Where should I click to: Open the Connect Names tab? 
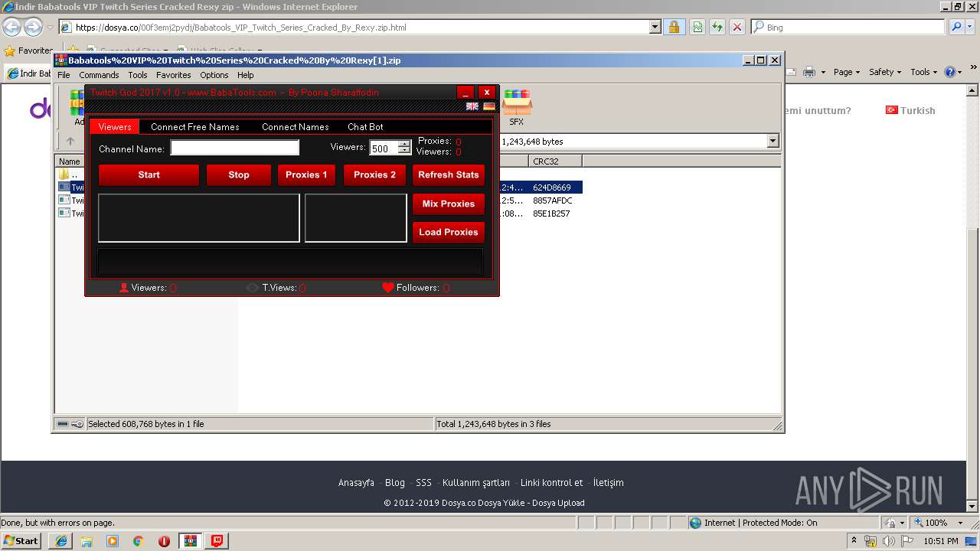click(x=296, y=127)
